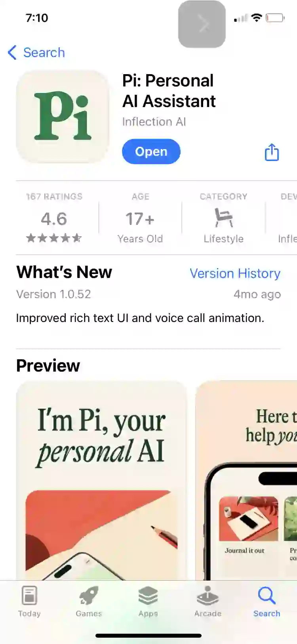
Task: Tap the gray arrow overlay button
Action: pyautogui.click(x=202, y=24)
